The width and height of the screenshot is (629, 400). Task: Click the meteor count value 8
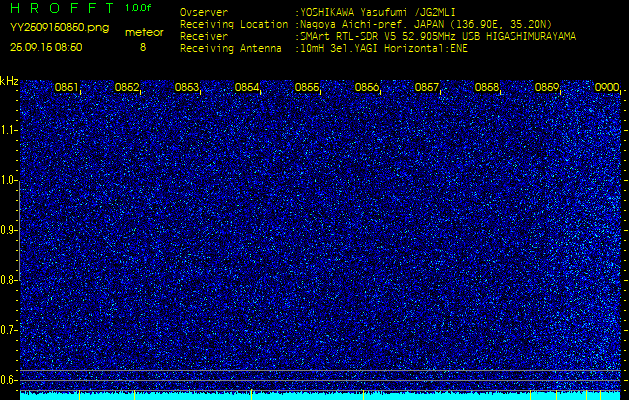tap(142, 47)
